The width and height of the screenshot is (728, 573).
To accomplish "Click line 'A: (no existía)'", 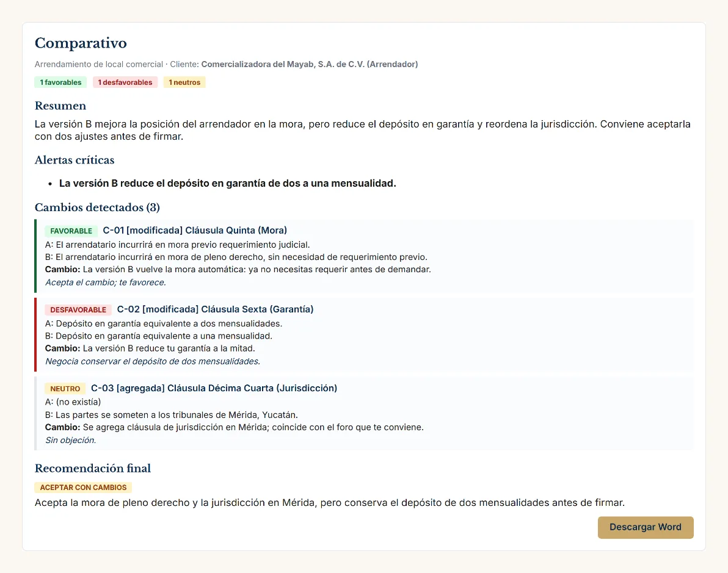I will pyautogui.click(x=73, y=402).
